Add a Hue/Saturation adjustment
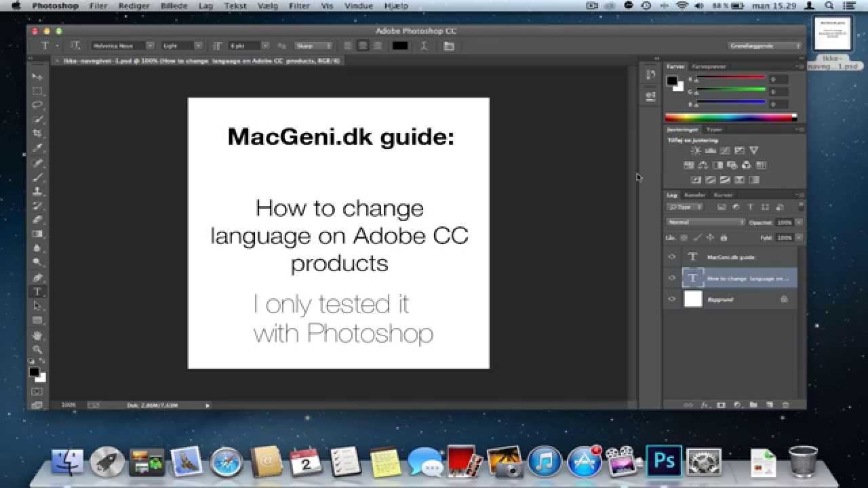The width and height of the screenshot is (868, 488). click(688, 165)
